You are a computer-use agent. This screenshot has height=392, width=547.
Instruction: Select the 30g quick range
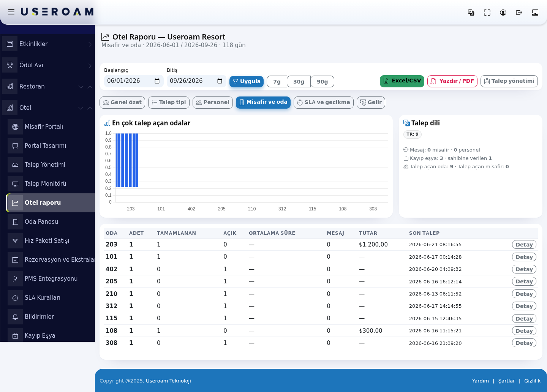click(299, 82)
